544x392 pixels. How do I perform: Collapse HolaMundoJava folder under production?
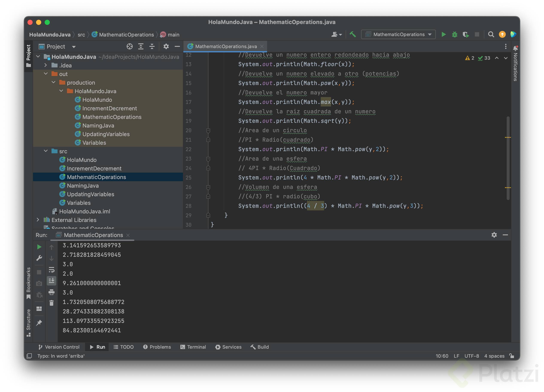tap(61, 91)
